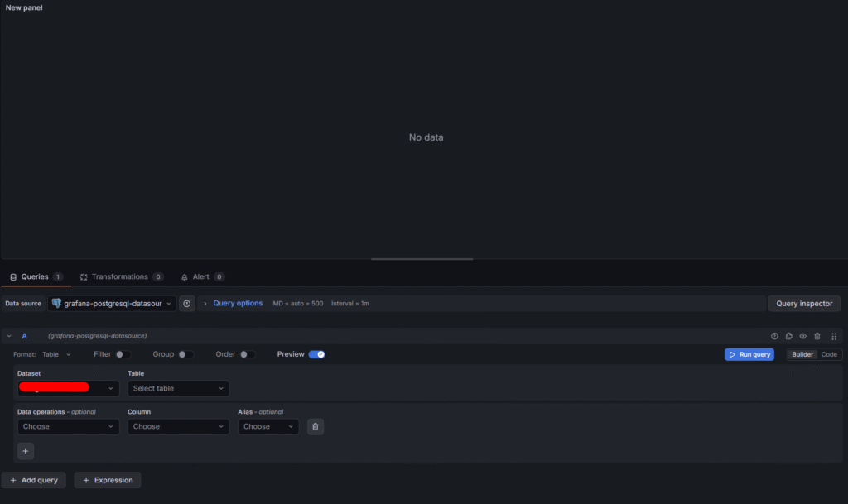Enable the Filter toggle

tap(123, 354)
